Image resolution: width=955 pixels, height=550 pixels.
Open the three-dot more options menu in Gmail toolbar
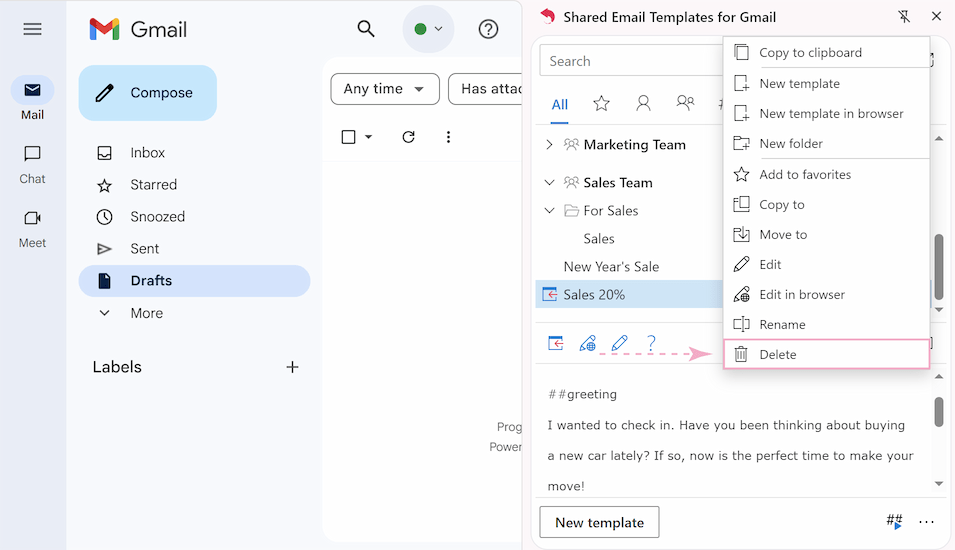448,137
